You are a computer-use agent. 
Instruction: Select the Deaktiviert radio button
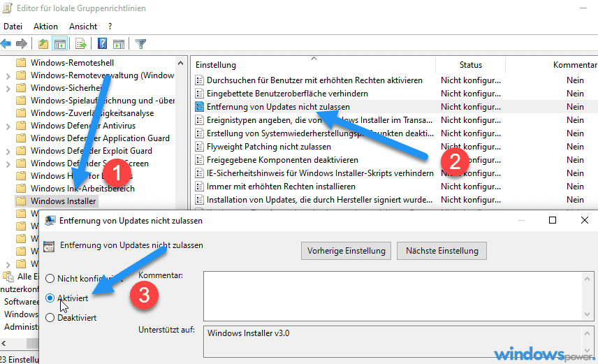(x=50, y=317)
